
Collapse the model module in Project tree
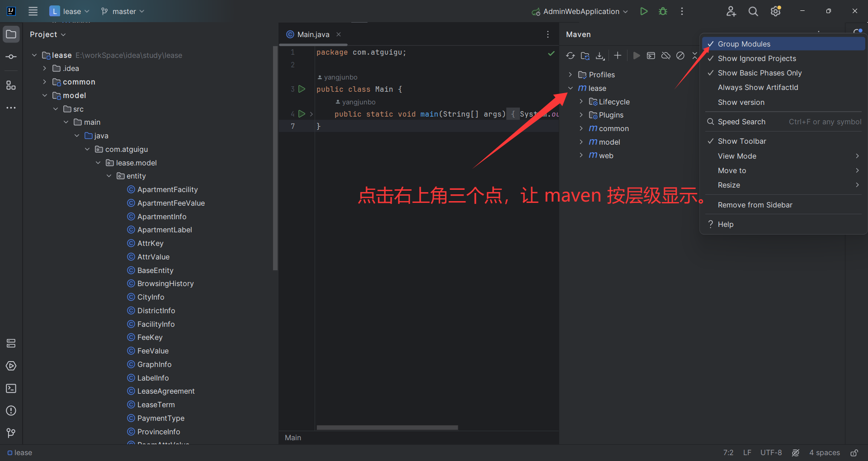(x=45, y=95)
